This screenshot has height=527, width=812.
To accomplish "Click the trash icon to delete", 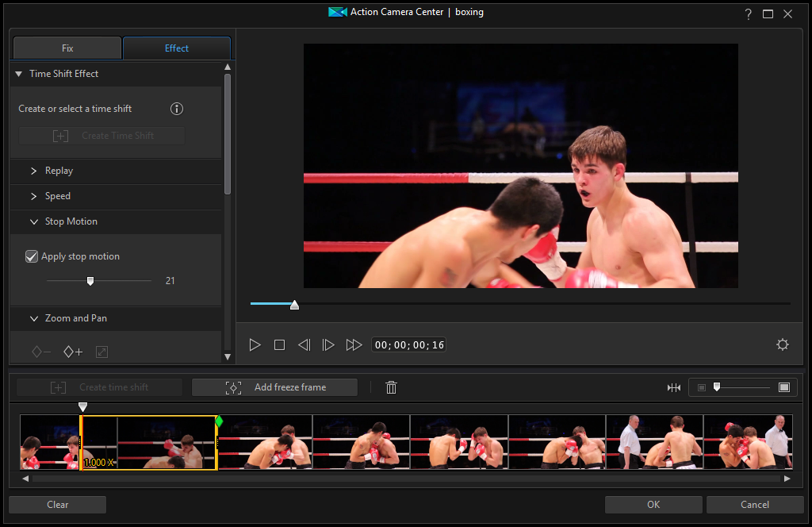I will coord(391,387).
